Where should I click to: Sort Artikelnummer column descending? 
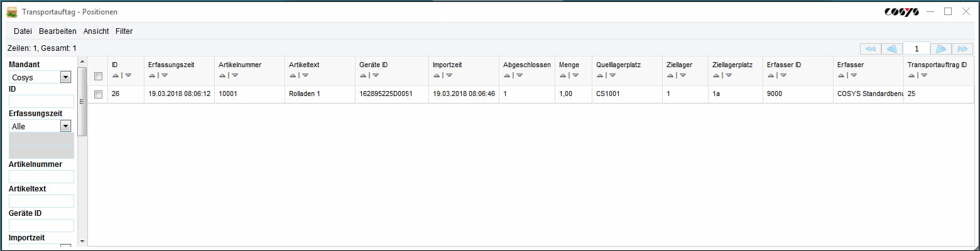tap(235, 75)
